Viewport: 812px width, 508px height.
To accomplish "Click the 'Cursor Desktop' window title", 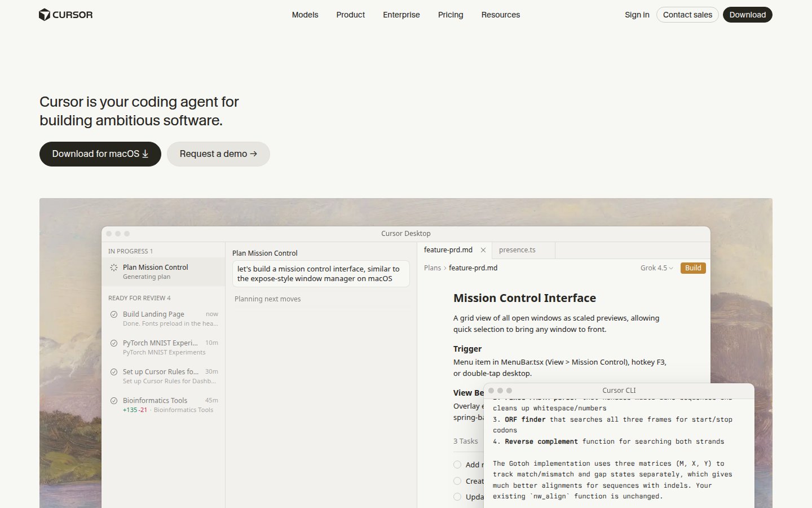I will click(x=406, y=234).
